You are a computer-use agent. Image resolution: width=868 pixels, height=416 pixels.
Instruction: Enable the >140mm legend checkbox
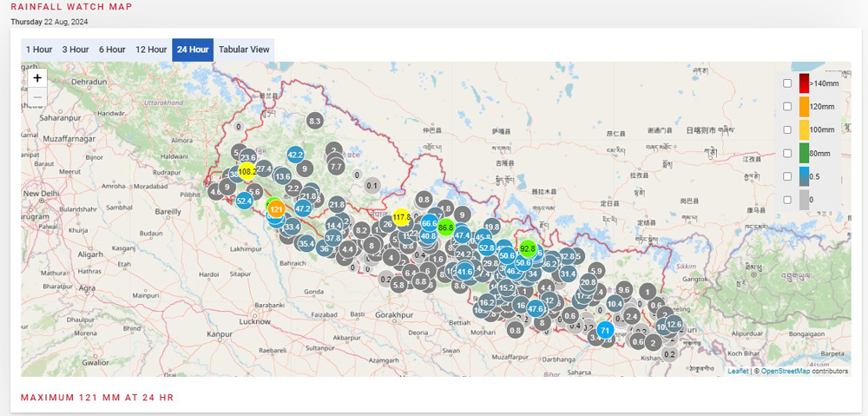[786, 83]
